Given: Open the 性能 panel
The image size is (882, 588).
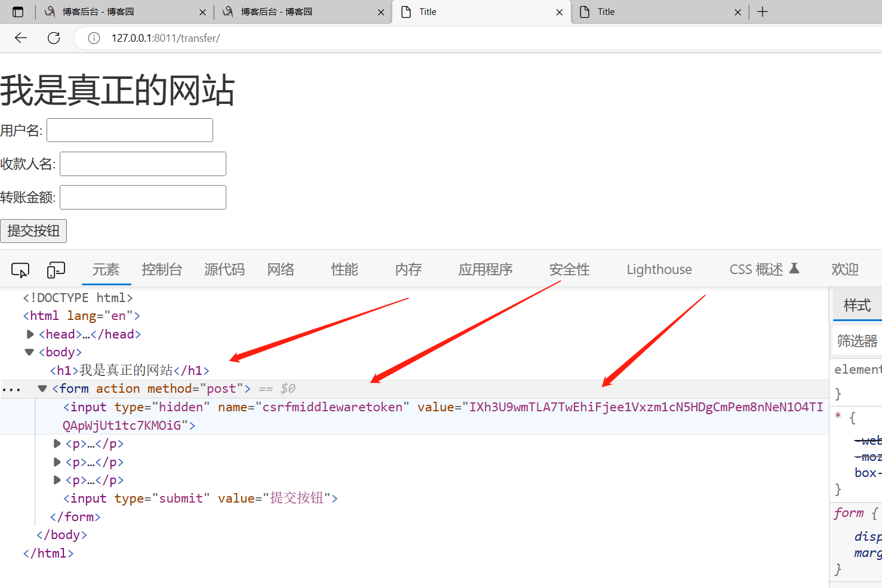Looking at the screenshot, I should (x=345, y=270).
